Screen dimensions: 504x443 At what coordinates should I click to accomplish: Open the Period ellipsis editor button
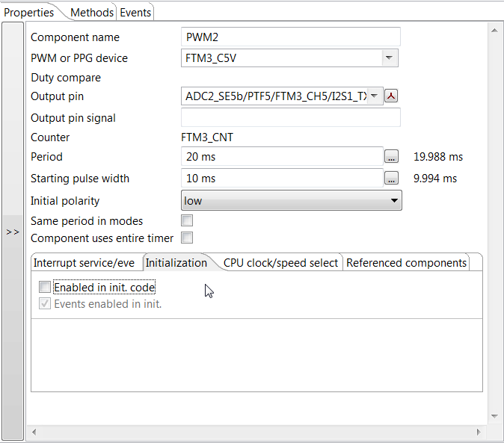click(x=391, y=157)
